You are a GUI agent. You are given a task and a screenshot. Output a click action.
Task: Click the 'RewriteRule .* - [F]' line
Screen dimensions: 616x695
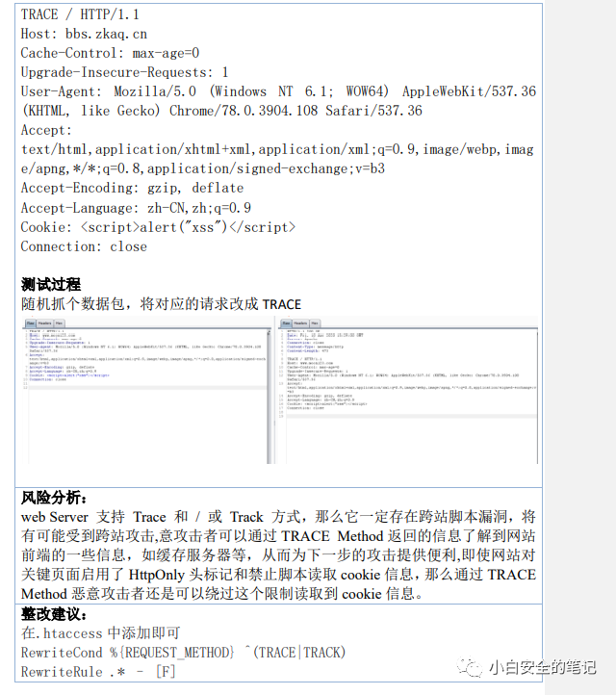pos(98,672)
